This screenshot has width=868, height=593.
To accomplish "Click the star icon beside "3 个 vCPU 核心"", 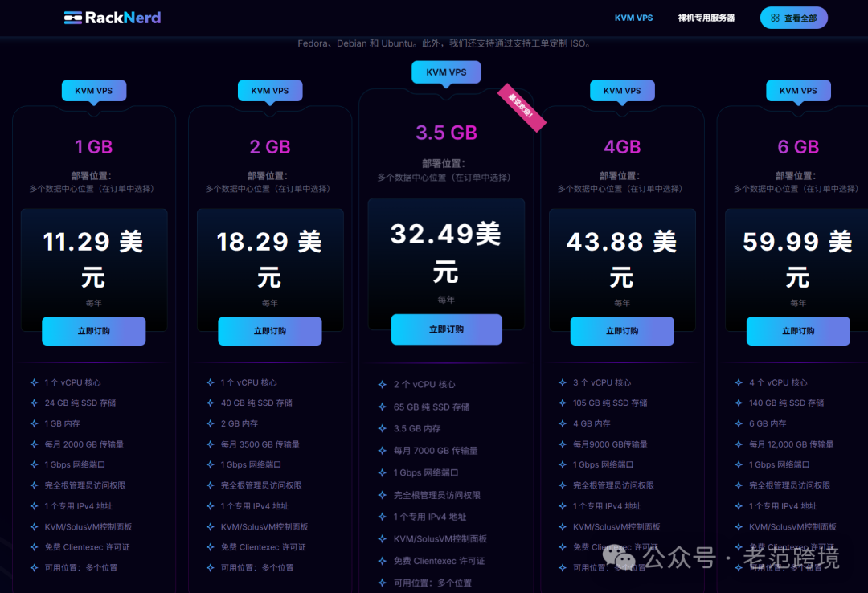I will point(563,382).
